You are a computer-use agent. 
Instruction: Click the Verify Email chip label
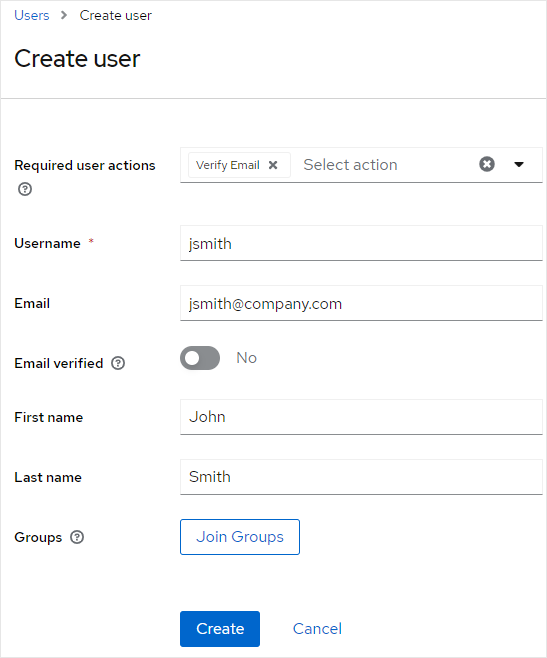click(228, 165)
